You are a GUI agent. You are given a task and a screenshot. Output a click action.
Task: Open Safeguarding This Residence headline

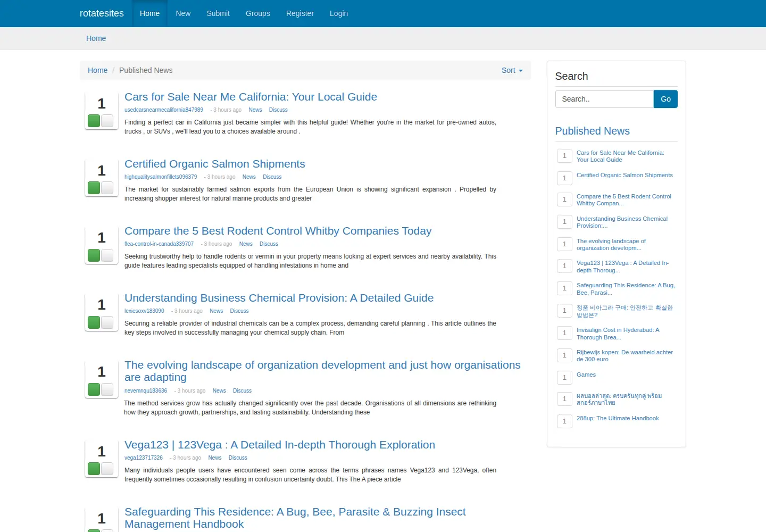295,518
